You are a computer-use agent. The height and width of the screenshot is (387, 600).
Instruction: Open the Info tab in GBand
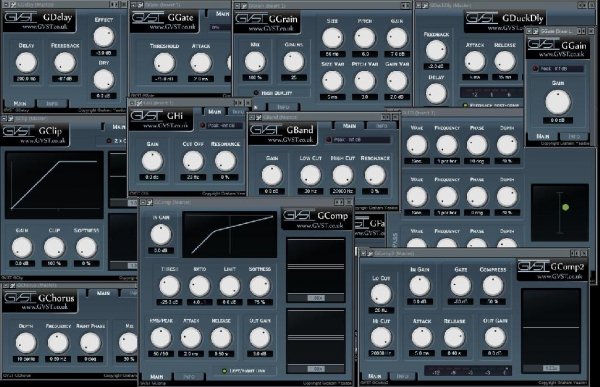coord(382,126)
